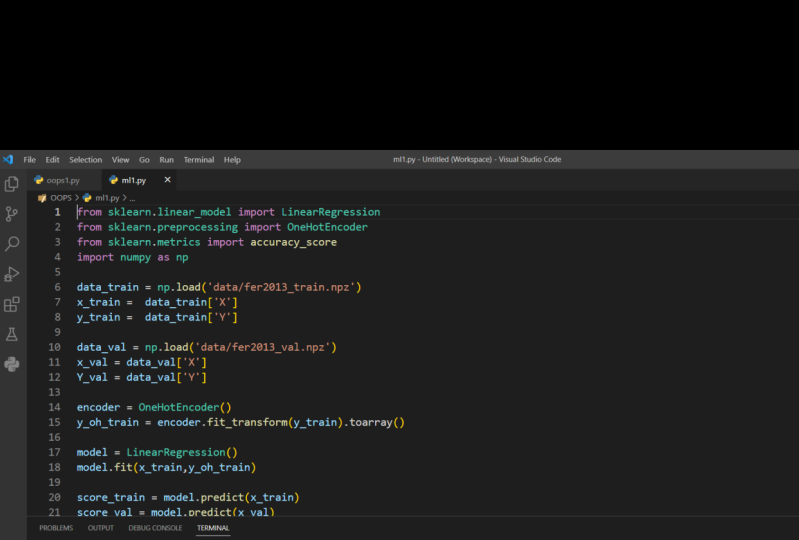Click the string 'data/fer2013_val.npz'
Image resolution: width=799 pixels, height=540 pixels.
(263, 347)
